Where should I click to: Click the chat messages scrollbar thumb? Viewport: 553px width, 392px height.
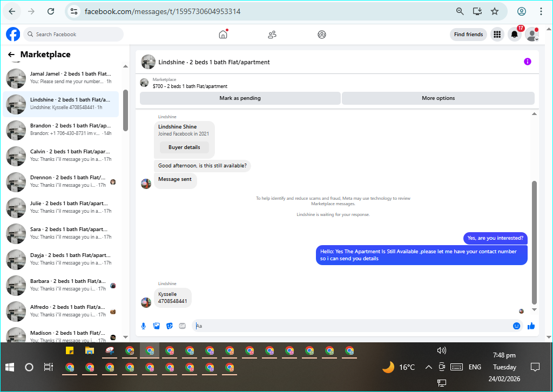tap(534, 242)
